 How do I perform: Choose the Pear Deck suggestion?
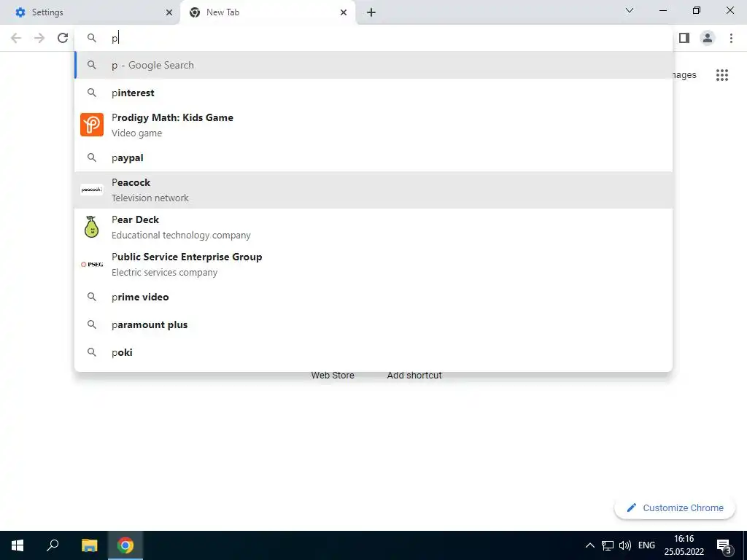pyautogui.click(x=373, y=227)
